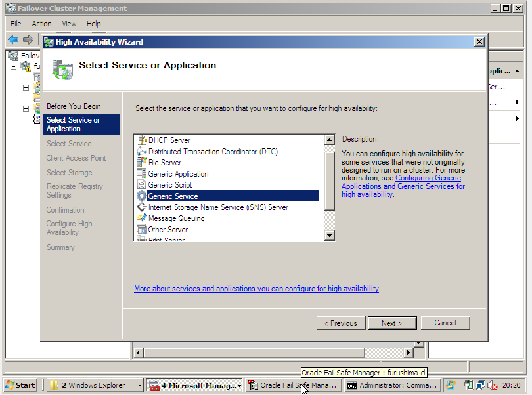The width and height of the screenshot is (532, 395).
Task: Click the Generic Script icon
Action: (x=142, y=185)
